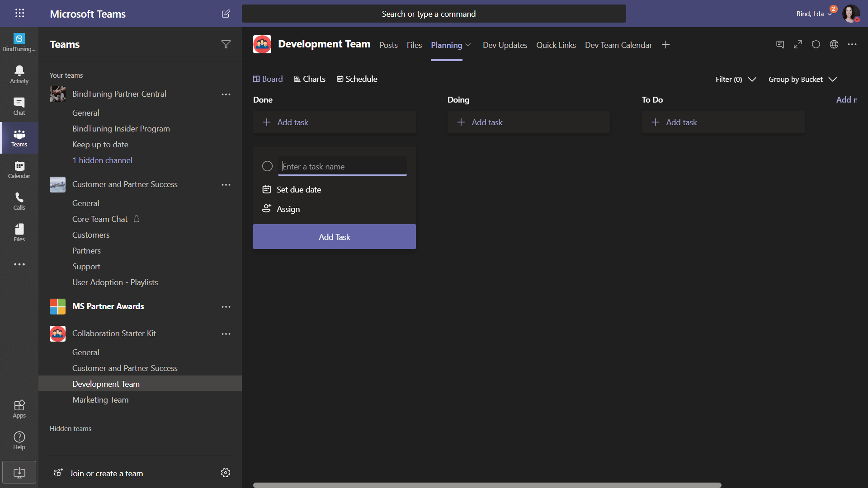Assign the new task
The width and height of the screenshot is (868, 488).
[x=281, y=209]
